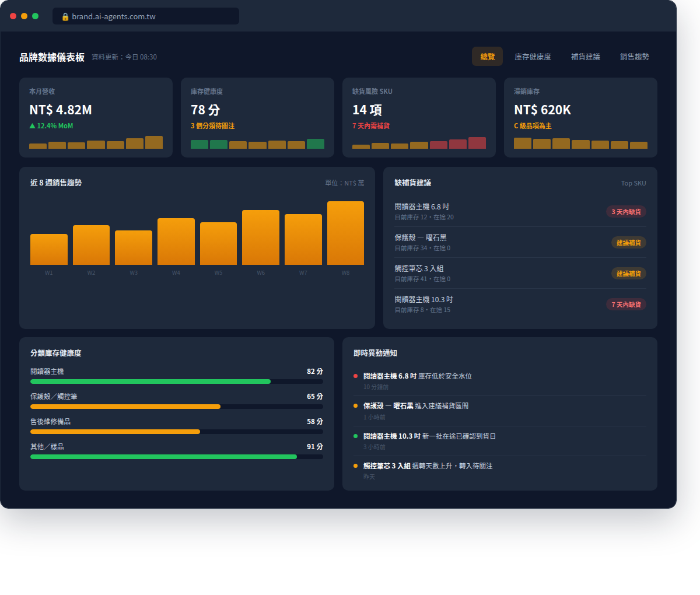Open the 滯銷庫存 NT$ 620K card
This screenshot has width=700, height=595.
tap(580, 117)
